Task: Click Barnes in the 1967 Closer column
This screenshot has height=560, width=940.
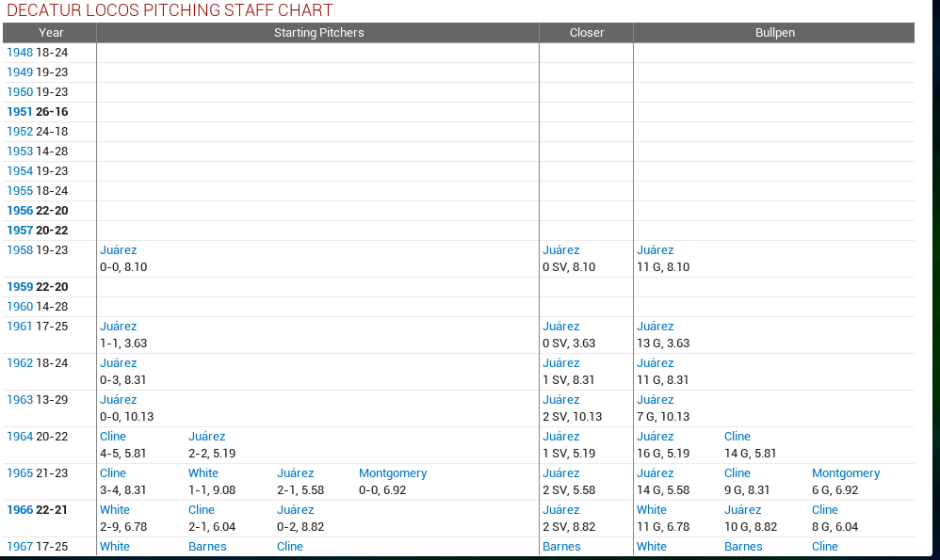Action: 561,547
